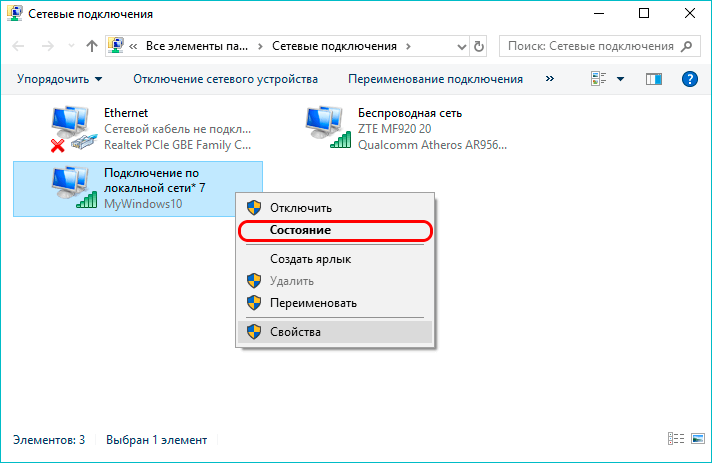This screenshot has width=712, height=463.
Task: Select the Ethernet connection icon
Action: point(74,129)
